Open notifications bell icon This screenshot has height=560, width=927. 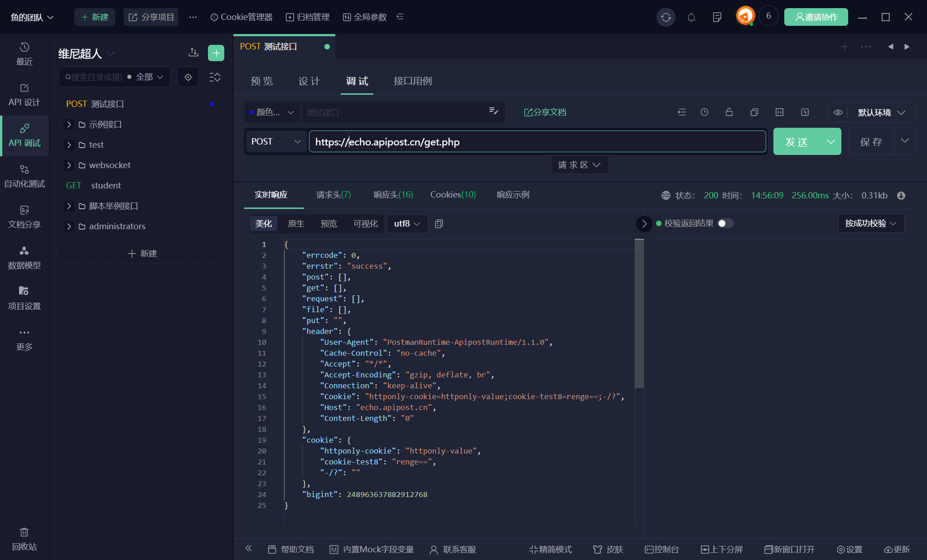click(x=691, y=17)
